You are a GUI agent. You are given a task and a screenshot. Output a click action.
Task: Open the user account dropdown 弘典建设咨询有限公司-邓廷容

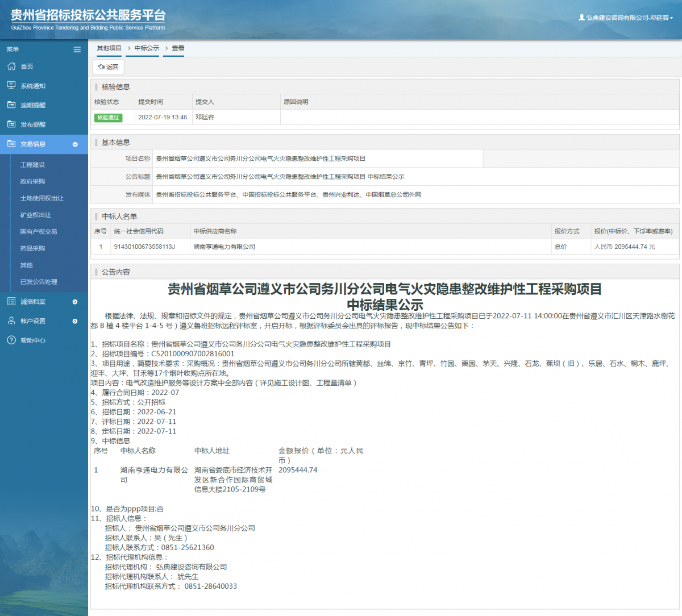point(626,18)
